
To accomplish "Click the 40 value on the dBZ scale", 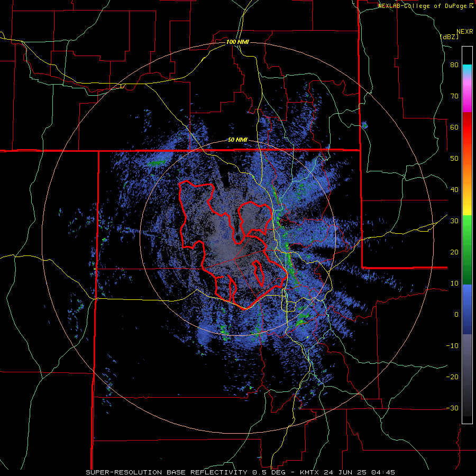I will pos(454,190).
